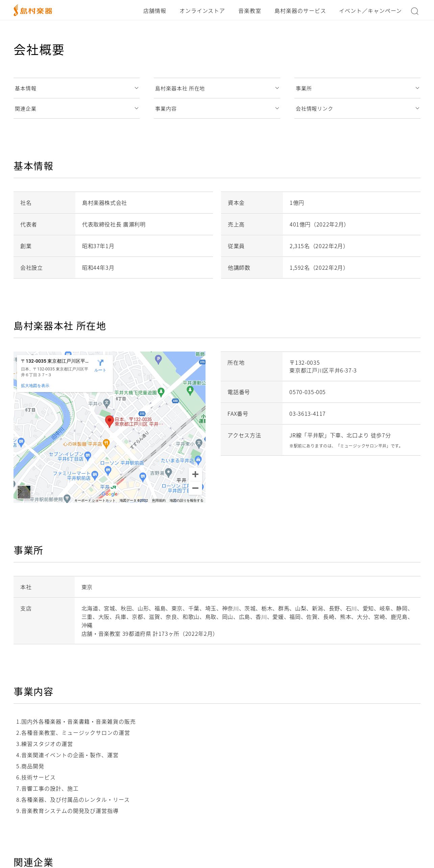Click the address 東京都江戸川区平井6-37-3

(323, 370)
